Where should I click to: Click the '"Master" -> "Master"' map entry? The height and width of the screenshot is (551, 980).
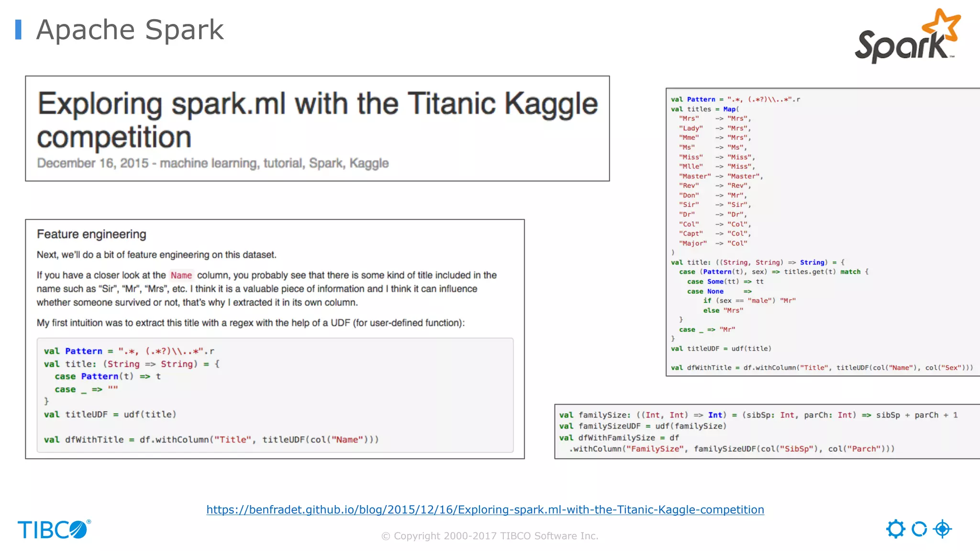(721, 176)
